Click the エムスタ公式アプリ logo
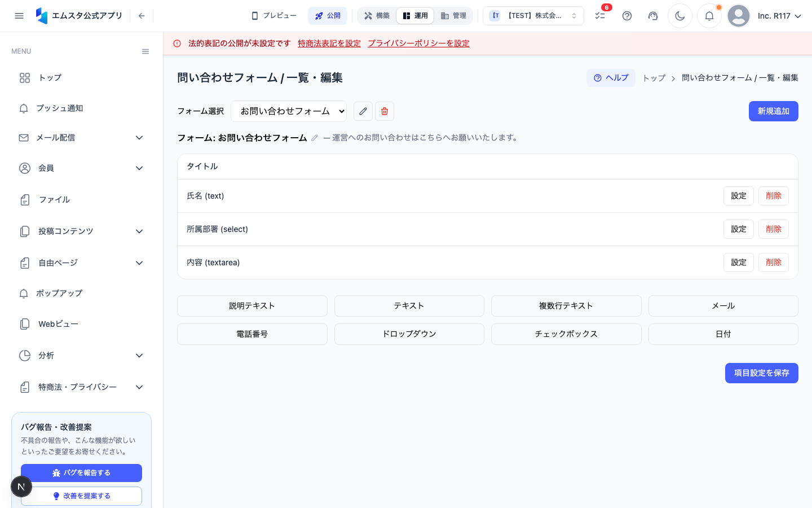Image resolution: width=812 pixels, height=508 pixels. click(x=79, y=16)
